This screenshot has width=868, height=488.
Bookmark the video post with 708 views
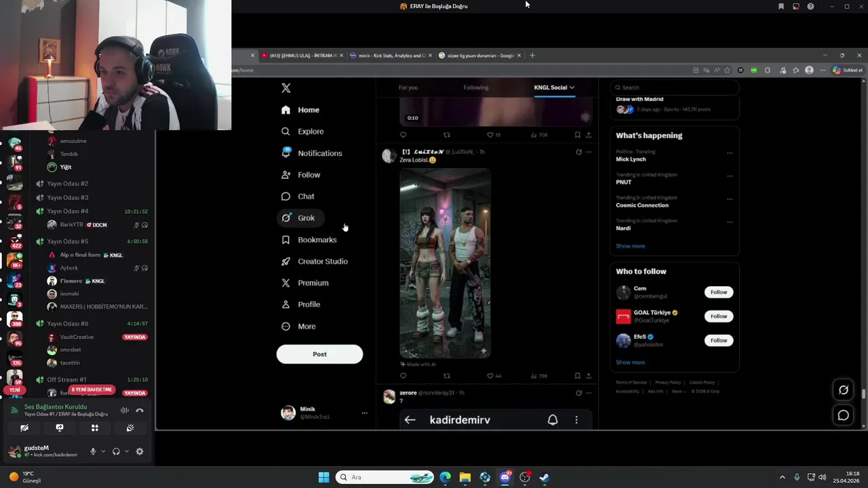(x=577, y=135)
